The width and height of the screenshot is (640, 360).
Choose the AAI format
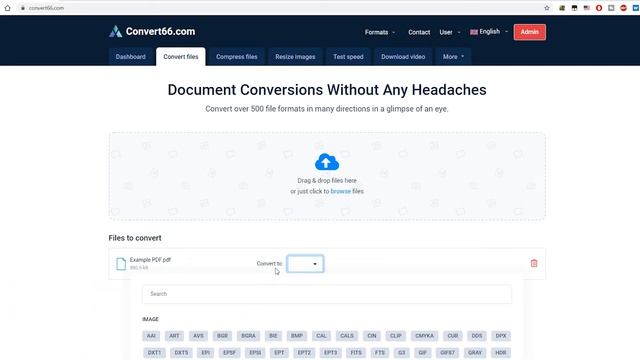(x=151, y=336)
